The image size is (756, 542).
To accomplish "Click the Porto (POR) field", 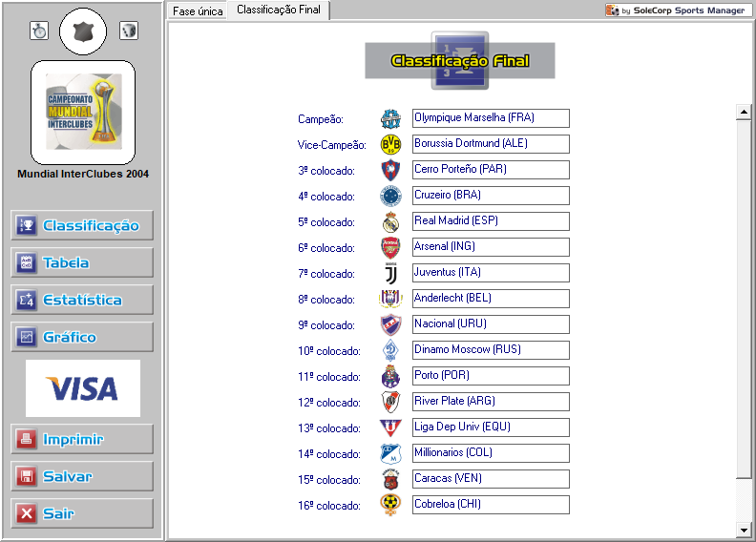I will (x=491, y=376).
